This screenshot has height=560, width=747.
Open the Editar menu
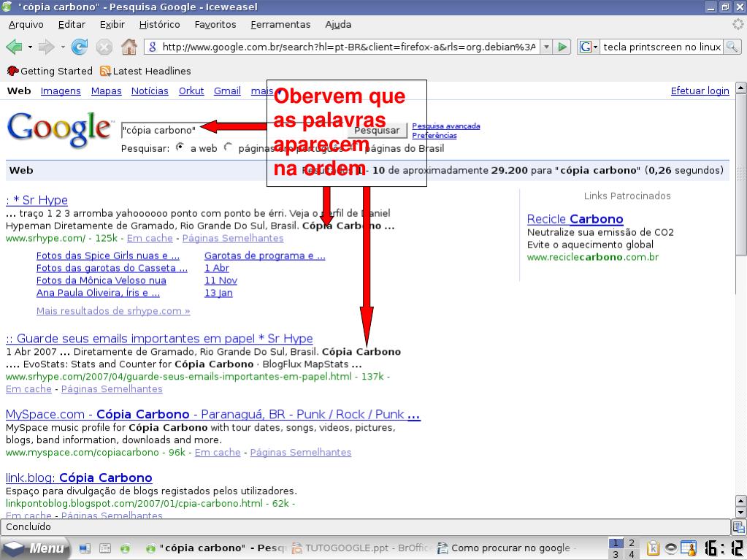[72, 24]
